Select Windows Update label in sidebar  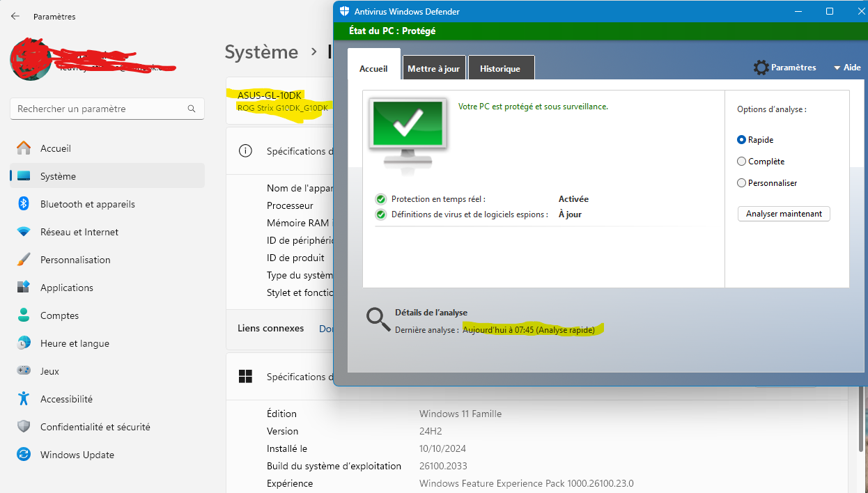click(x=77, y=455)
